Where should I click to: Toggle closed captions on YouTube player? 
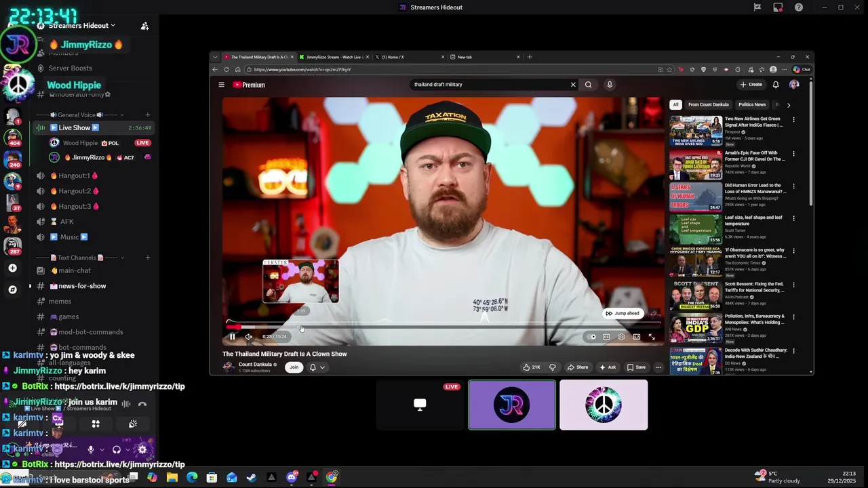tap(606, 337)
